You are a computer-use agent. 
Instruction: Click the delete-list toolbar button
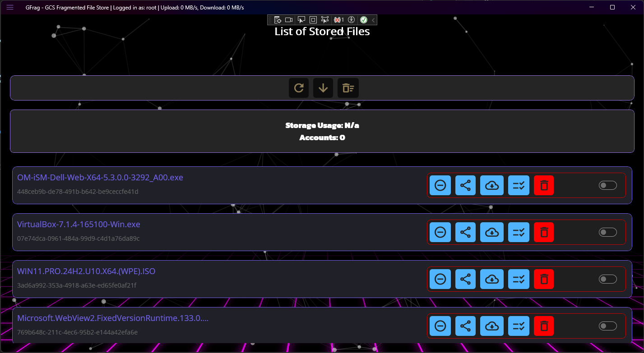click(348, 88)
